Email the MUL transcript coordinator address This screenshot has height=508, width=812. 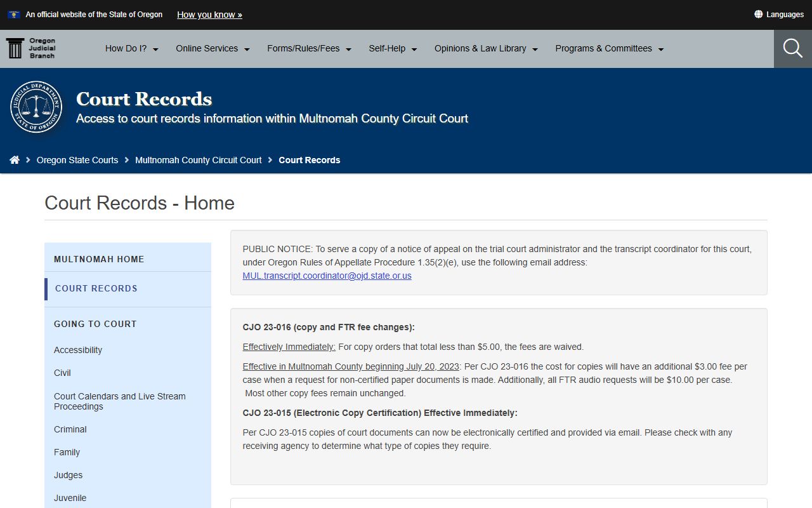pos(327,276)
